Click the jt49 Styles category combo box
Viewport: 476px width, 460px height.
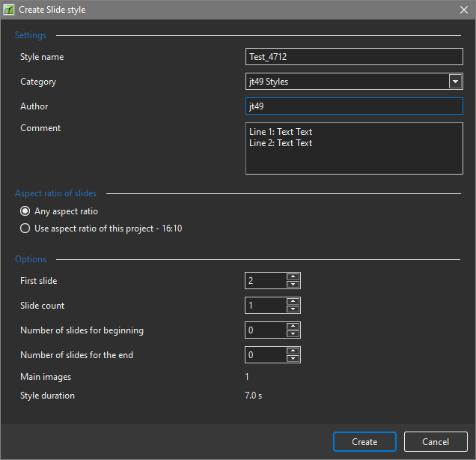tap(346, 82)
